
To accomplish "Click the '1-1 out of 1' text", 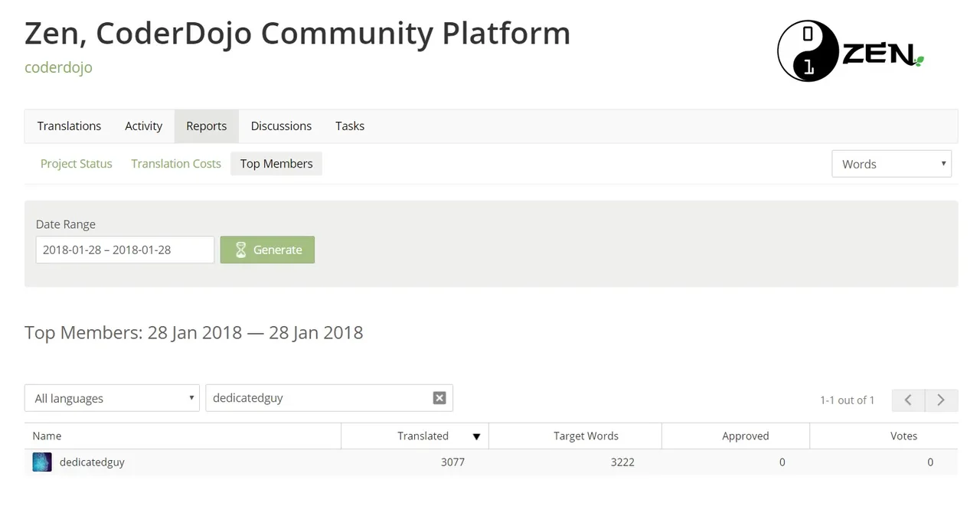I will 847,400.
